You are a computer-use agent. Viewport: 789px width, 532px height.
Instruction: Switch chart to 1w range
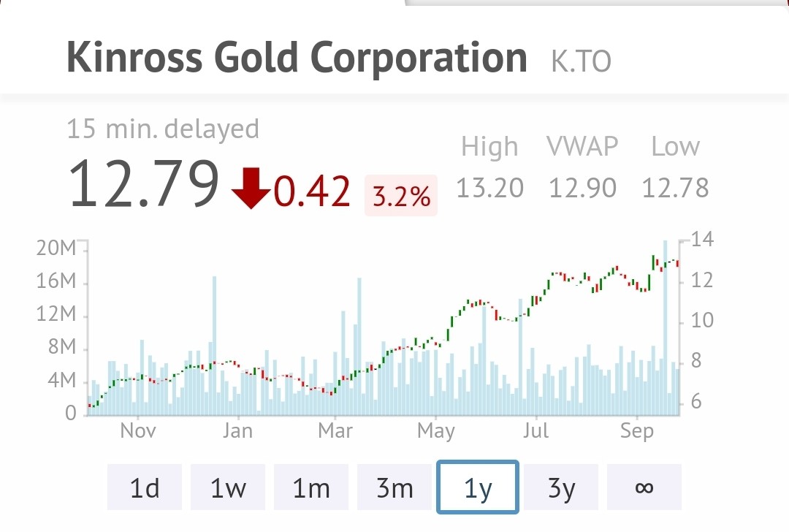pos(227,487)
